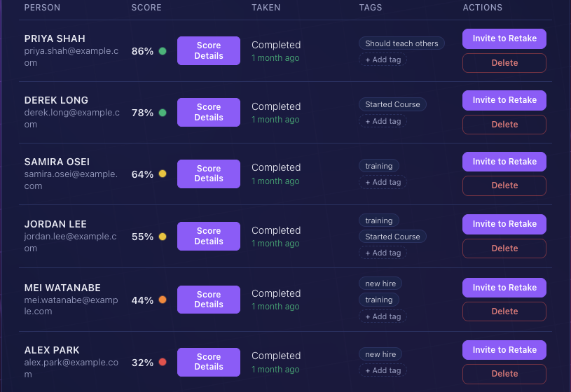Click the email samira.osei@example.com
The image size is (571, 392).
(x=71, y=180)
